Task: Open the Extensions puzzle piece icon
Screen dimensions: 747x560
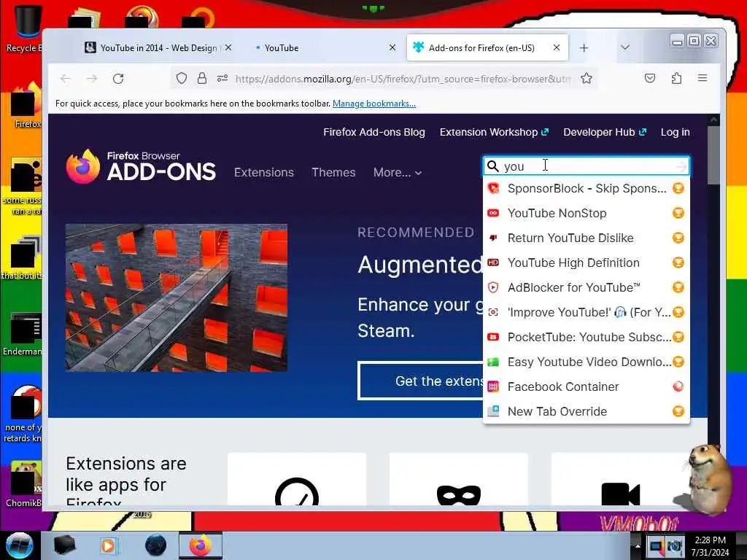Action: point(676,78)
